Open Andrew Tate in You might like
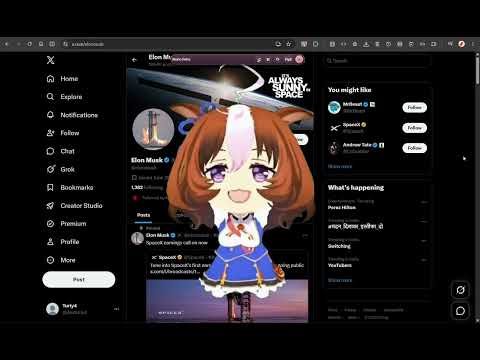Viewport: 480px width, 360px height. tap(357, 145)
